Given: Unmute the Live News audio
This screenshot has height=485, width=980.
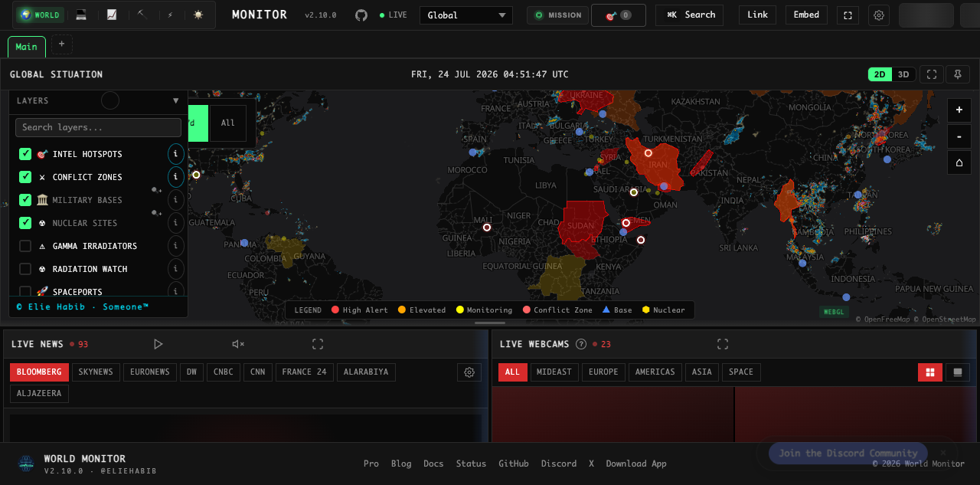Looking at the screenshot, I should tap(238, 344).
